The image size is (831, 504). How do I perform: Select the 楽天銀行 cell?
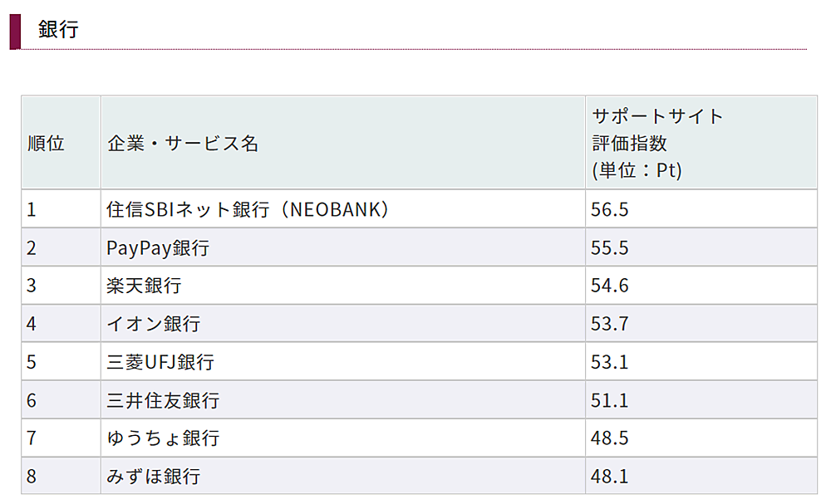pos(144,286)
